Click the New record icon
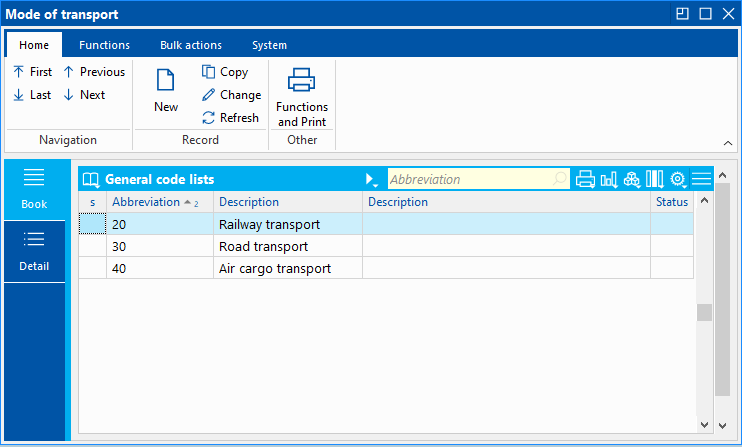742x447 pixels. click(166, 81)
